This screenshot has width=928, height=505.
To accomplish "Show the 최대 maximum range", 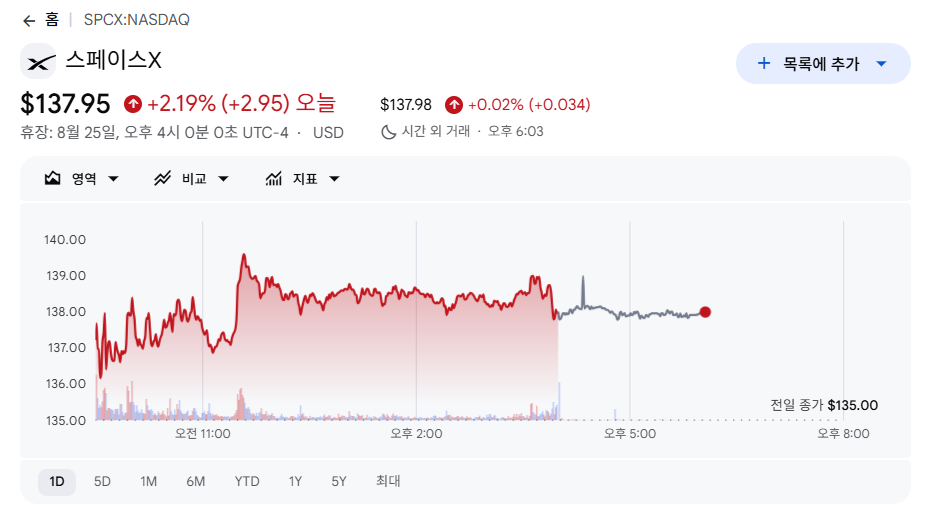I will [x=388, y=481].
